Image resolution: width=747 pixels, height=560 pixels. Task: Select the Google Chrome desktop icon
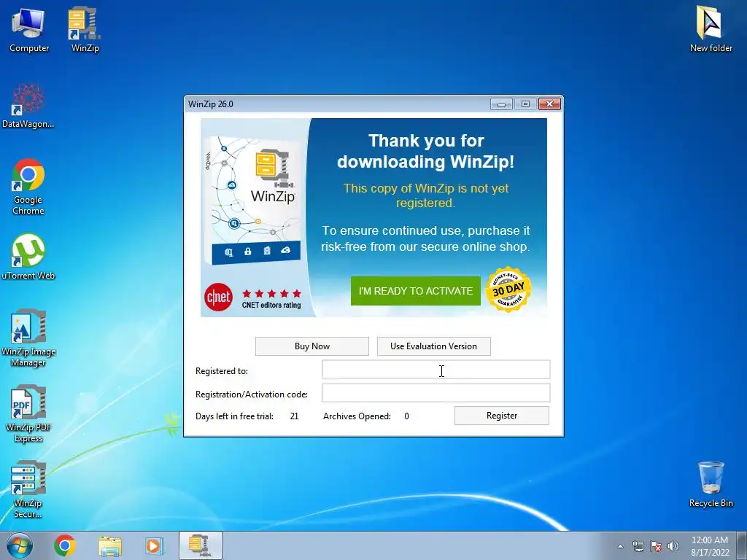point(28,187)
